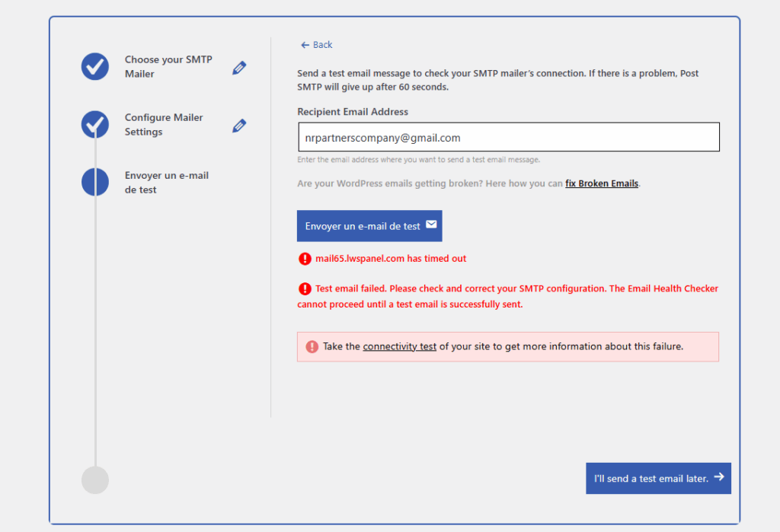This screenshot has height=532, width=780.
Task: Focus the Recipient Email Address input field
Action: (x=508, y=138)
